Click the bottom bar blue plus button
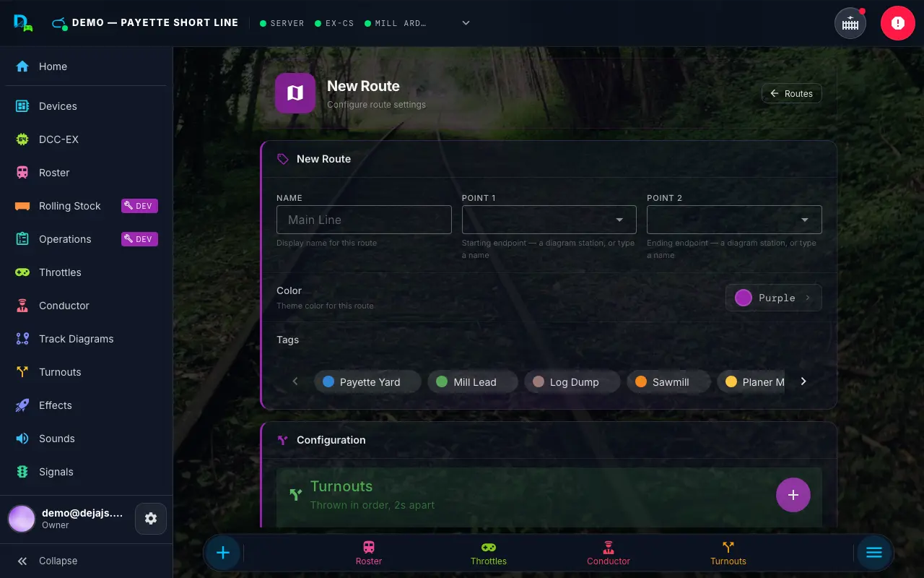The image size is (924, 578). tap(223, 553)
